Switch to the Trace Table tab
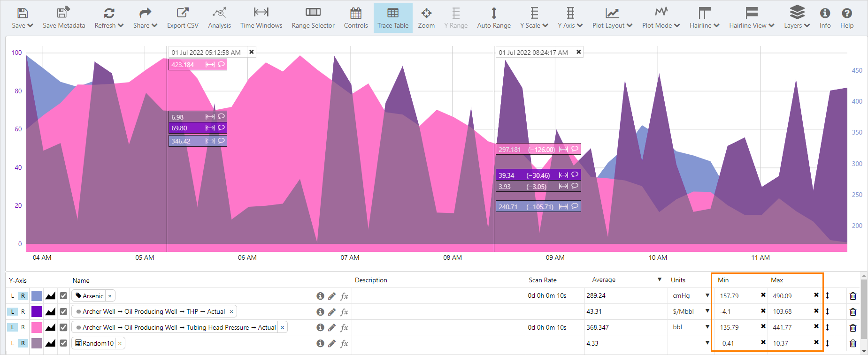 click(393, 18)
